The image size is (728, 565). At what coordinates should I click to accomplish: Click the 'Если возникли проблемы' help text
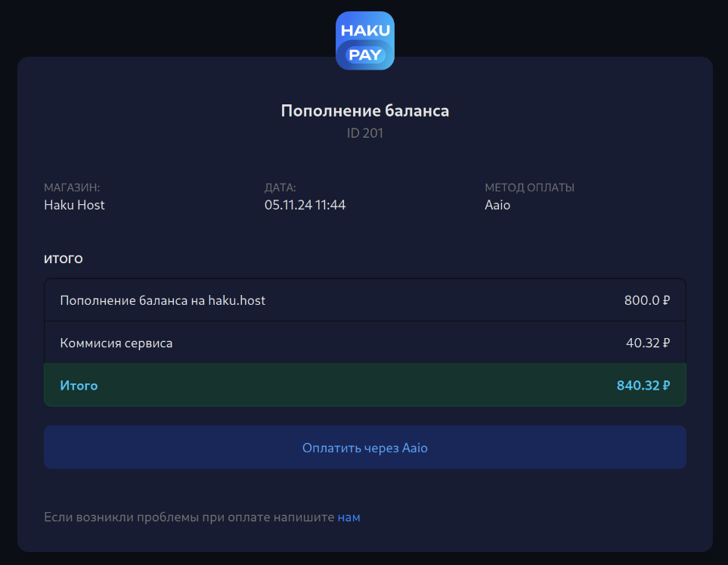click(189, 517)
